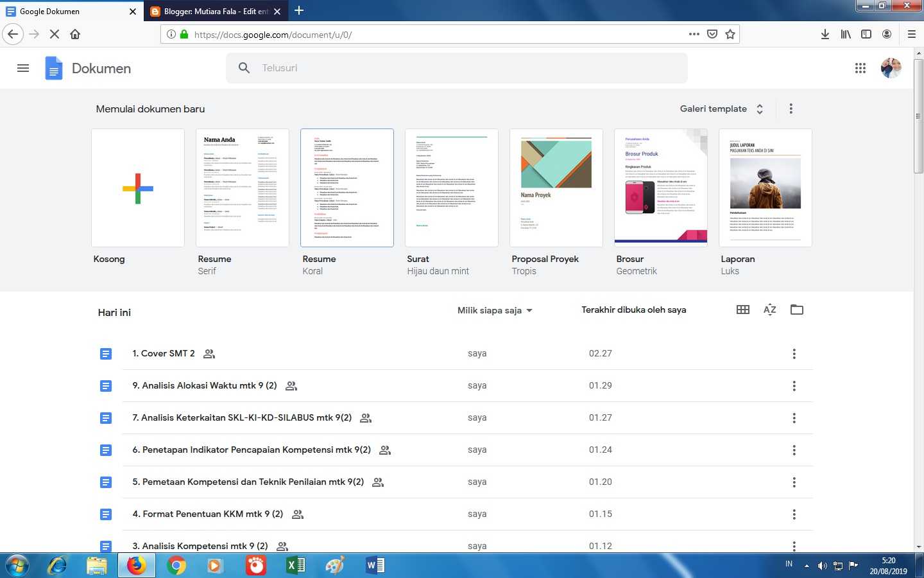Open document 5. Pemetaan Kompetensi dan Teknik Penilaian
Image resolution: width=924 pixels, height=578 pixels.
click(248, 482)
